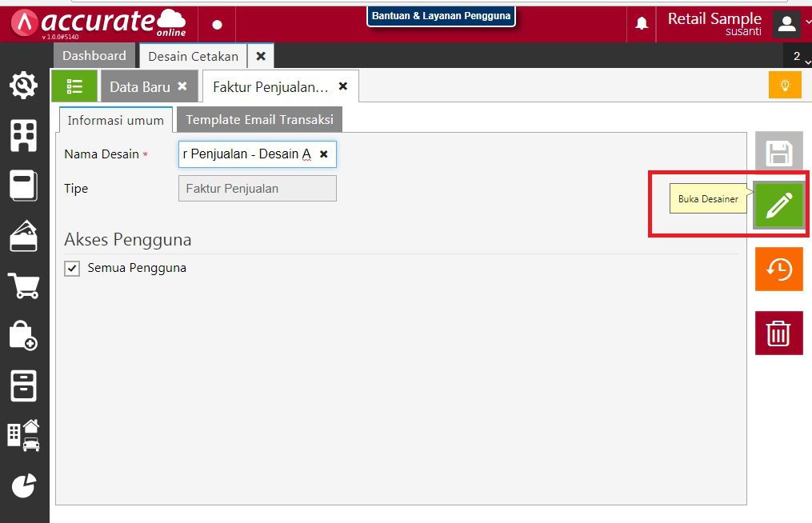Save the design using the disk icon
The image size is (812, 523).
tap(778, 152)
